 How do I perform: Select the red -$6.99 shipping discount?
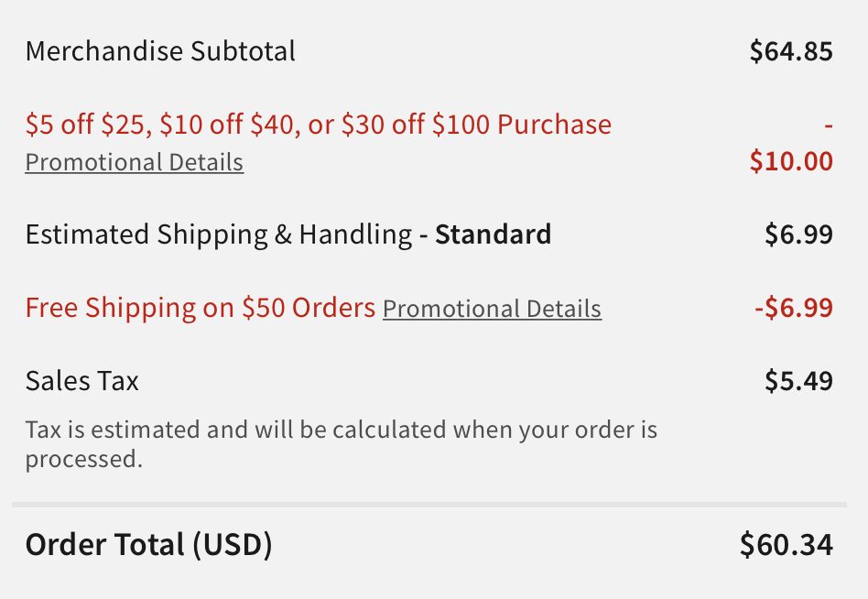[x=794, y=308]
